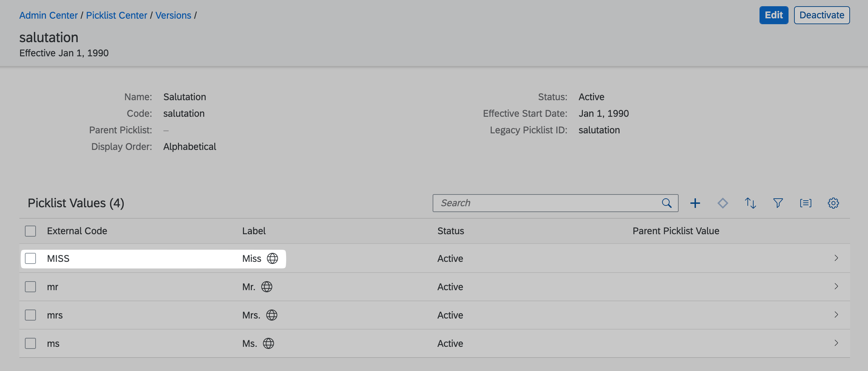Navigate to Admin Center breadcrumb link
868x371 pixels.
[x=48, y=15]
